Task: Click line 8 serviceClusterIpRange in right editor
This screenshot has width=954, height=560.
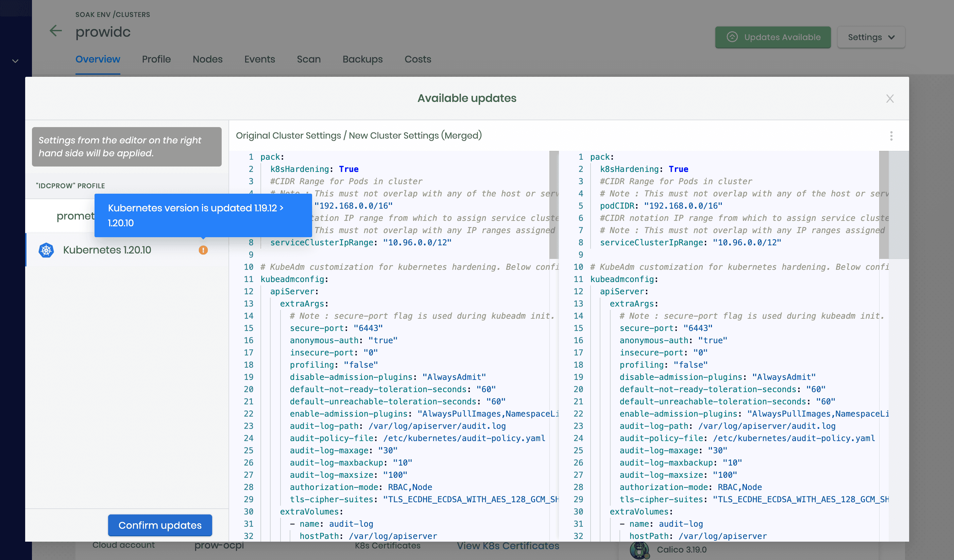Action: [691, 243]
